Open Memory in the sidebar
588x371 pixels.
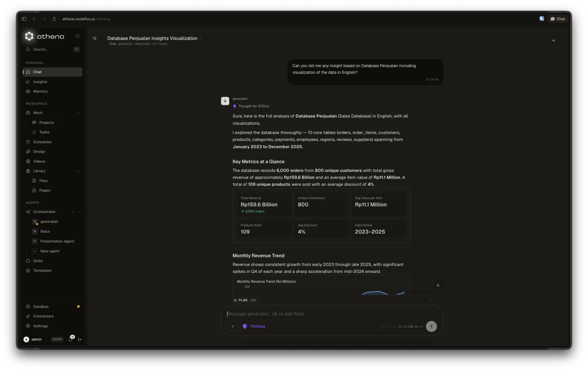click(52, 91)
